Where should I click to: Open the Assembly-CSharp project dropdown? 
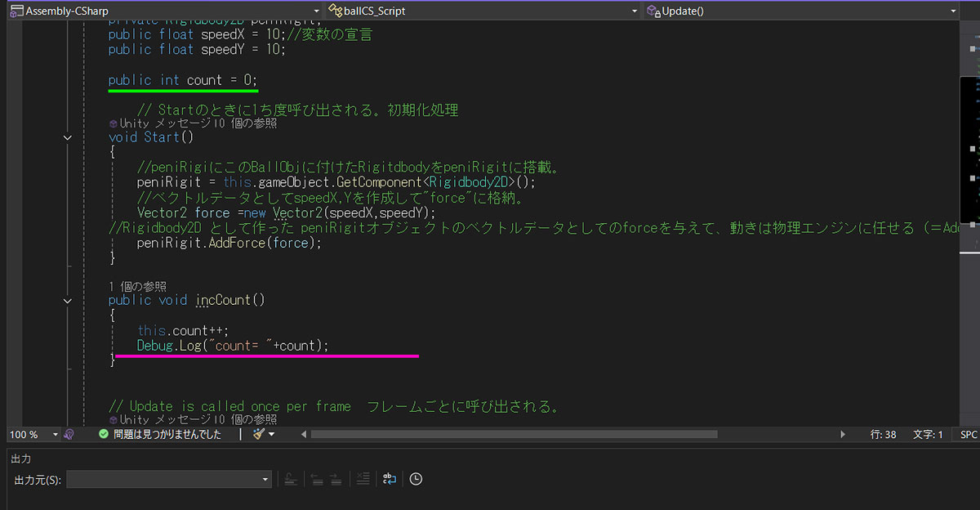tap(162, 11)
